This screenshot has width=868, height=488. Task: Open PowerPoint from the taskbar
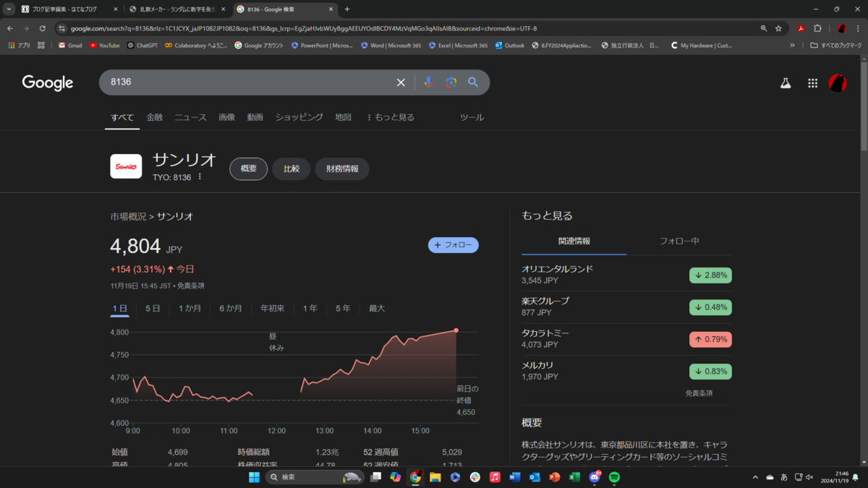(555, 477)
